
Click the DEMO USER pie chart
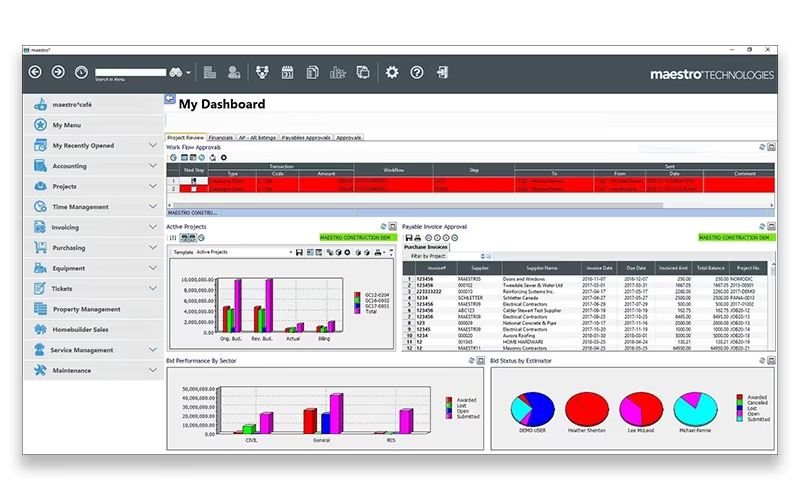click(x=532, y=409)
